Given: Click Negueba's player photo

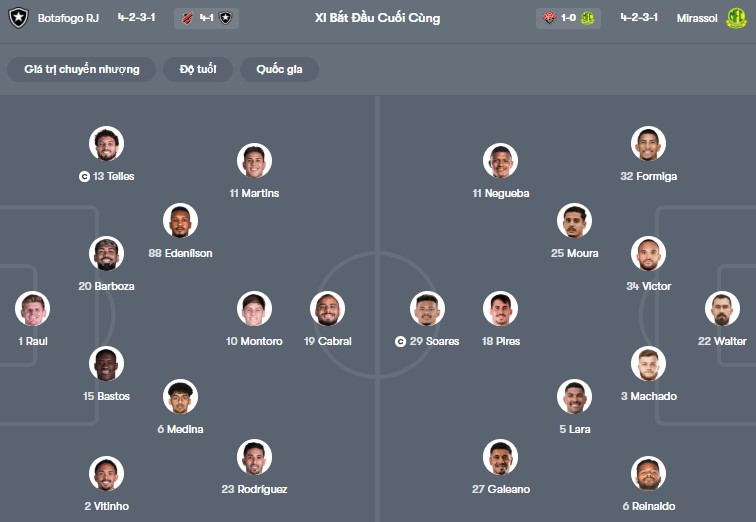Looking at the screenshot, I should click(500, 161).
